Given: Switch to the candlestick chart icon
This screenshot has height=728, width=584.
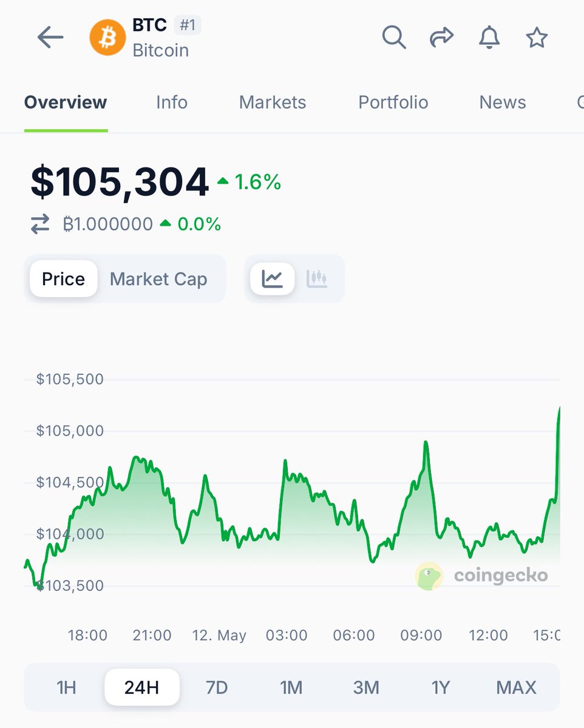Looking at the screenshot, I should pyautogui.click(x=317, y=279).
